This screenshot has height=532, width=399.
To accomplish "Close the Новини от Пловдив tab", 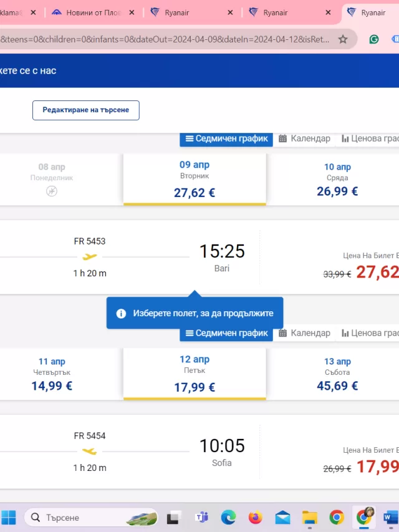I will point(132,12).
